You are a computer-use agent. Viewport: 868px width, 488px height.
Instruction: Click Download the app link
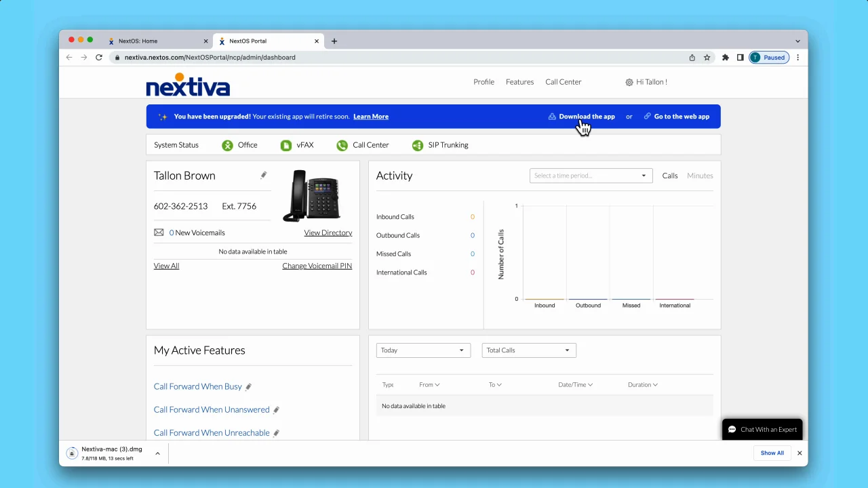(x=587, y=117)
